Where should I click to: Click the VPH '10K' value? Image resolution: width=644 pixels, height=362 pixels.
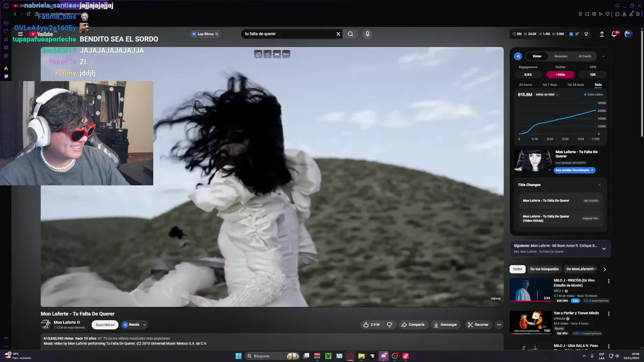pos(593,74)
